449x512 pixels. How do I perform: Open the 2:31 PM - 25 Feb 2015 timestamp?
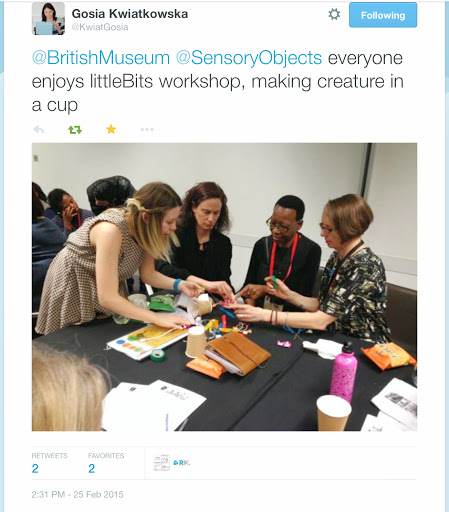[x=77, y=494]
